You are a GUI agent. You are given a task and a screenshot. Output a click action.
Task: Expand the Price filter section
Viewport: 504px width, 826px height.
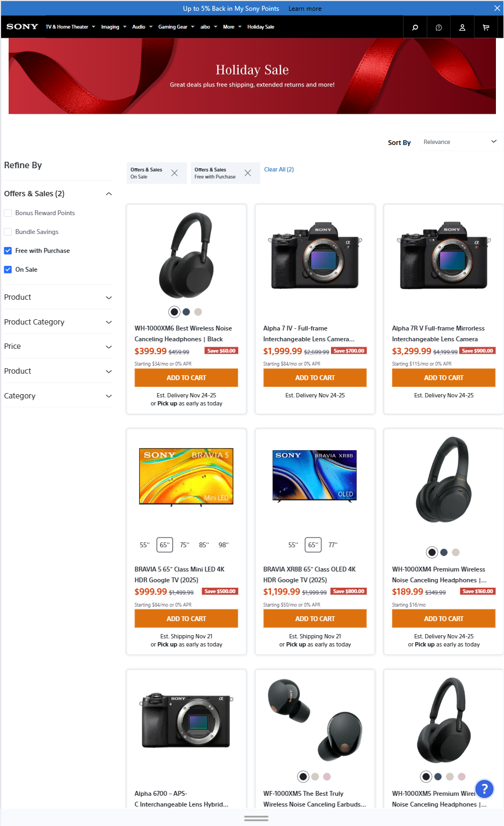pos(58,346)
